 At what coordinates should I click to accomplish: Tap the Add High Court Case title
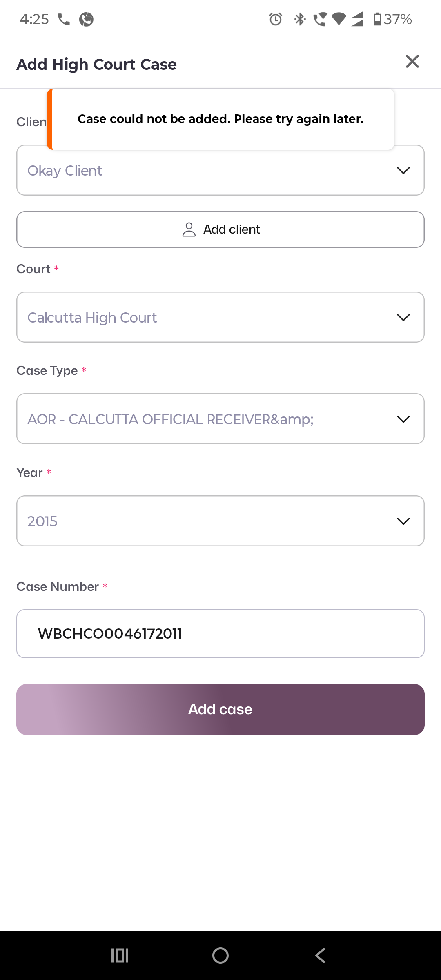pos(96,65)
